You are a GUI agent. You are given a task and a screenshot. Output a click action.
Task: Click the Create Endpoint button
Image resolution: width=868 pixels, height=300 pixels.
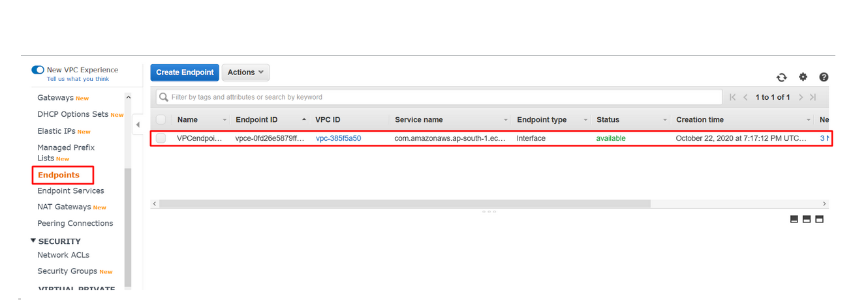click(185, 72)
